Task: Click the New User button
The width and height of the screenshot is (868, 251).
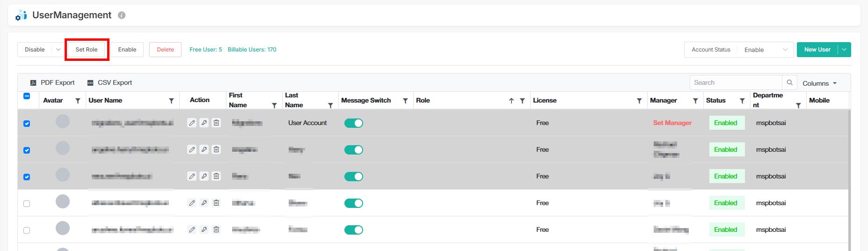Action: [817, 50]
